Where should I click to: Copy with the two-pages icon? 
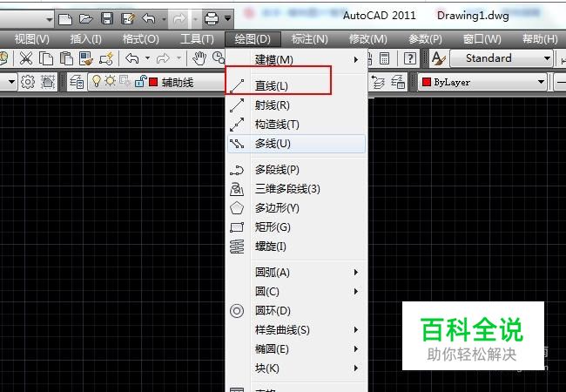point(46,58)
